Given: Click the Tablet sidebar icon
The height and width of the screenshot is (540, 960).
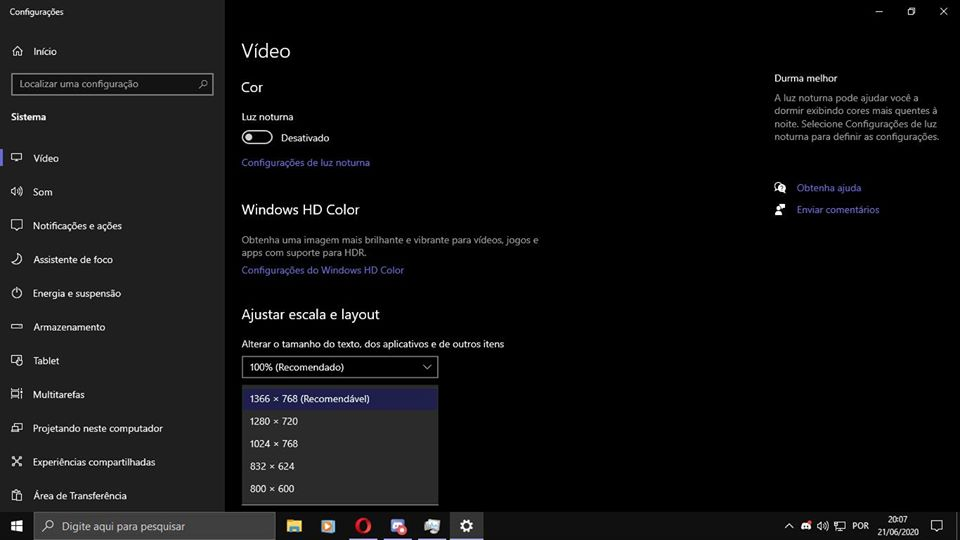Looking at the screenshot, I should tap(17, 360).
